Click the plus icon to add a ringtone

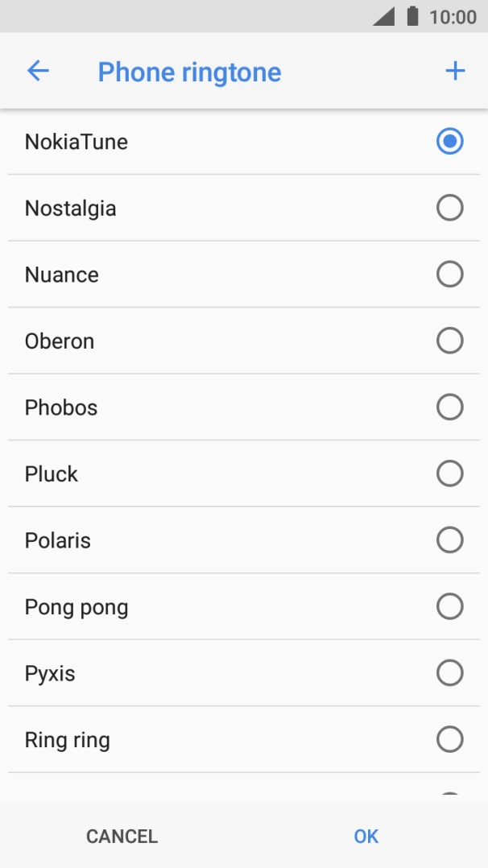tap(454, 70)
